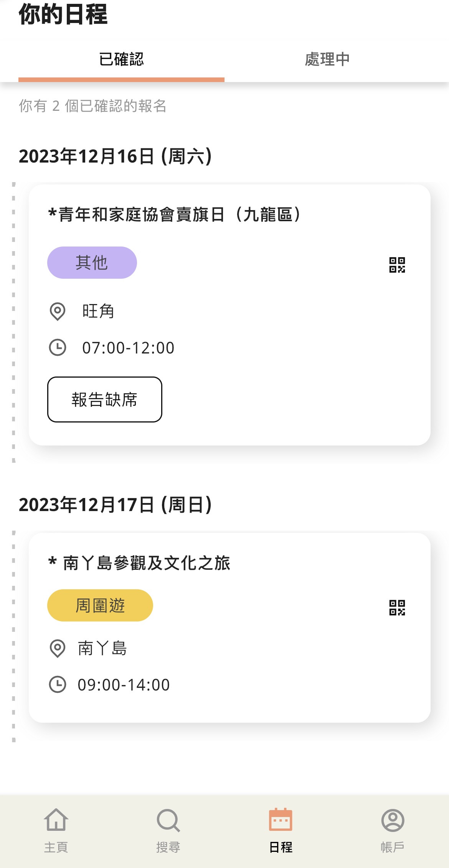Tap the 2023年12月17日 date heading

pos(116,505)
